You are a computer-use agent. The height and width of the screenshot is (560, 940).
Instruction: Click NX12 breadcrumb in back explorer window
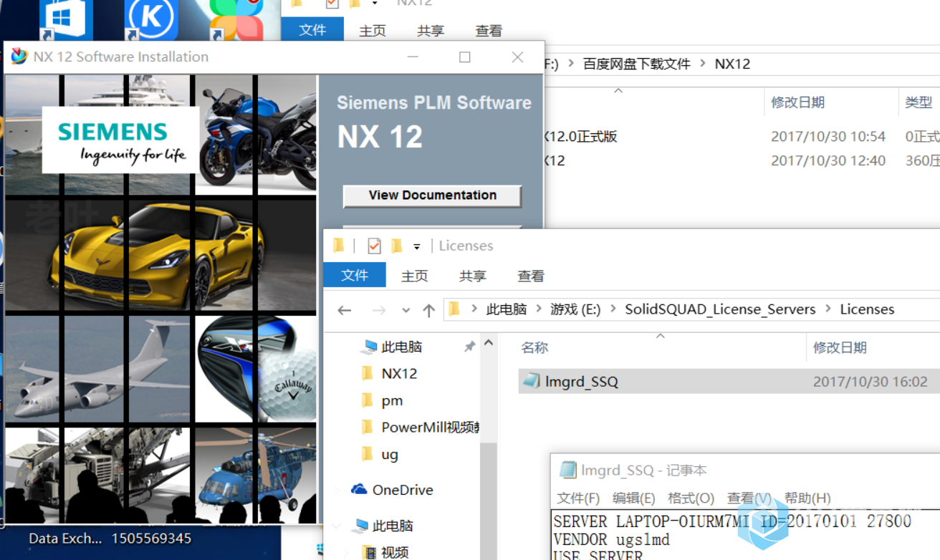(732, 64)
